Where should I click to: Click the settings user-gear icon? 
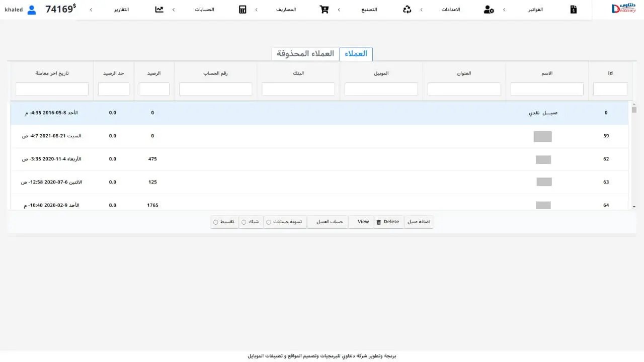(489, 10)
